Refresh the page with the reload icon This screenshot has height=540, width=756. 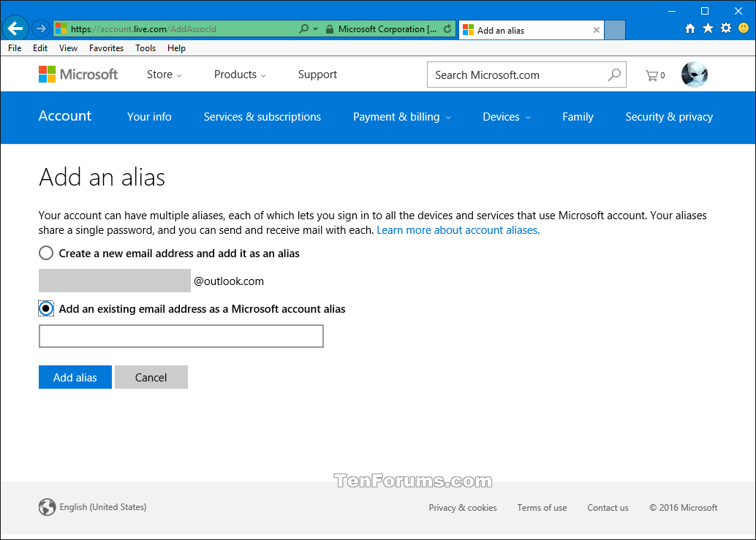[x=447, y=29]
